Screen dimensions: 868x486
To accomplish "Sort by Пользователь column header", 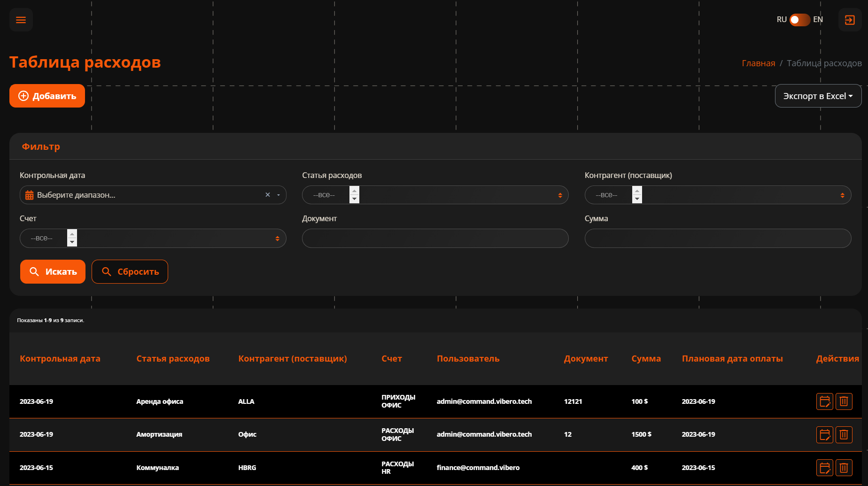I will 468,358.
